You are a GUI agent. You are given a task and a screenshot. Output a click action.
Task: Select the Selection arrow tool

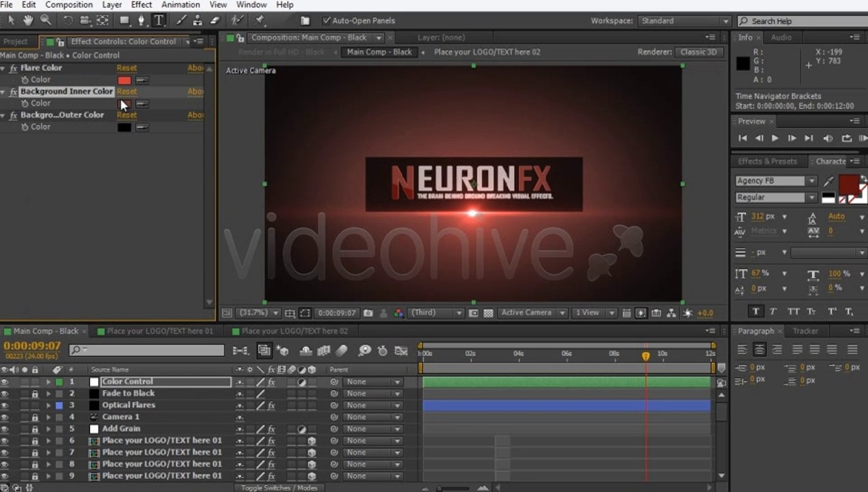(12, 20)
